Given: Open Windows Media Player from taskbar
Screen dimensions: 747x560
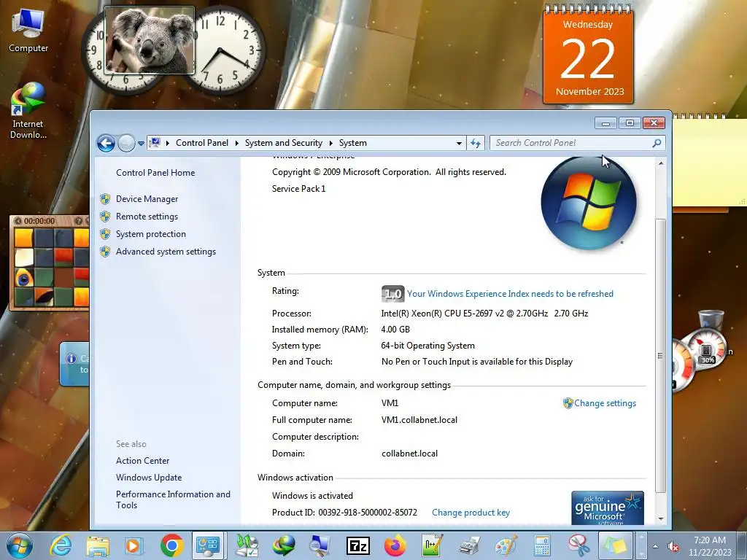Looking at the screenshot, I should click(134, 545).
